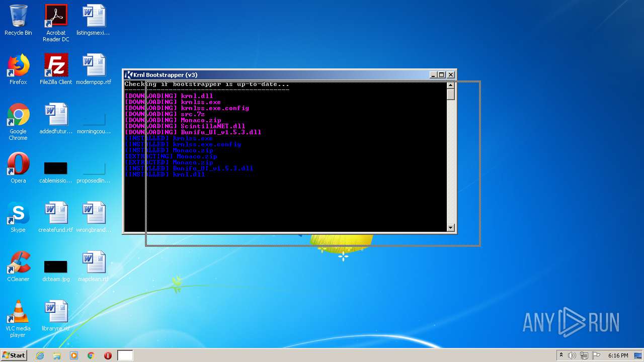
Task: Select the addedfutur document icon
Action: (56, 119)
